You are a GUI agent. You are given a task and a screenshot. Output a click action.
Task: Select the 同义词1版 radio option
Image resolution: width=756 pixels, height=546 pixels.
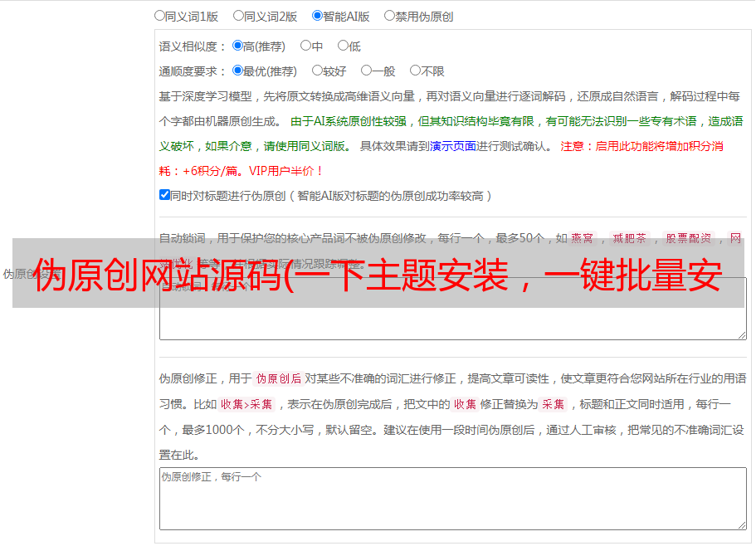coord(159,16)
